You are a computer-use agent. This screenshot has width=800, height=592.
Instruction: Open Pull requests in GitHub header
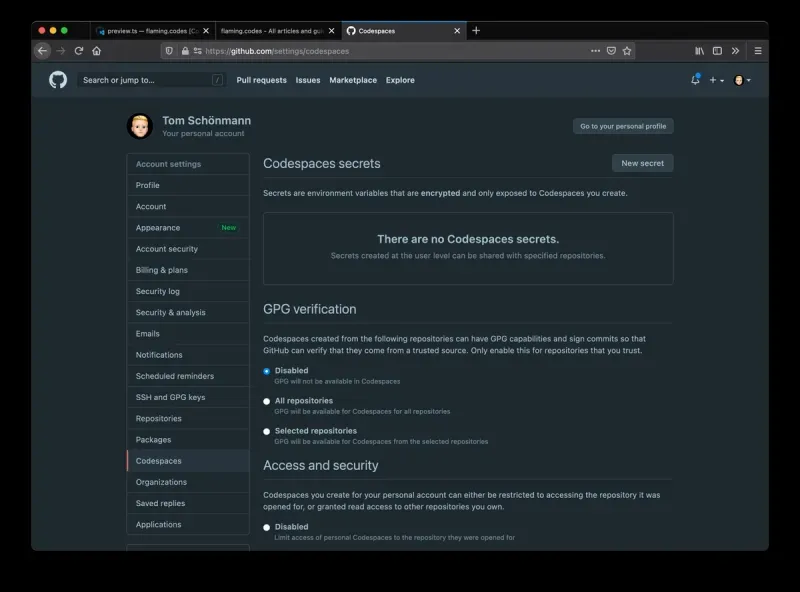click(262, 80)
